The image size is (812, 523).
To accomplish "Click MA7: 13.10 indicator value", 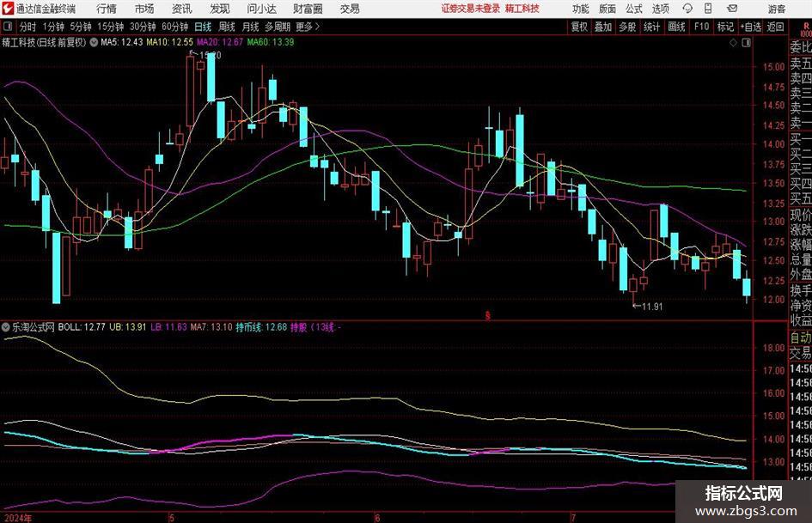I will pyautogui.click(x=211, y=327).
